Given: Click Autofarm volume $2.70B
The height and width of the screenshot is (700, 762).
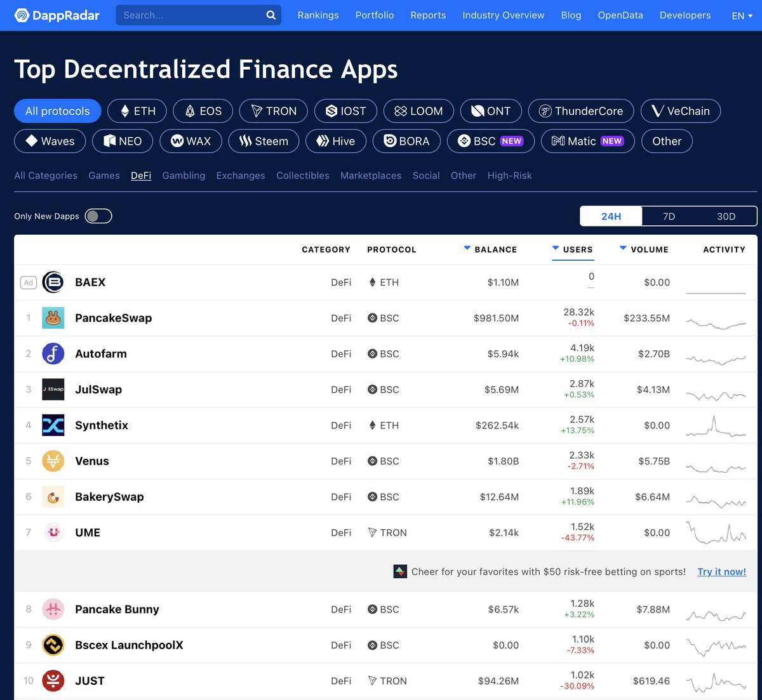Looking at the screenshot, I should pos(654,354).
